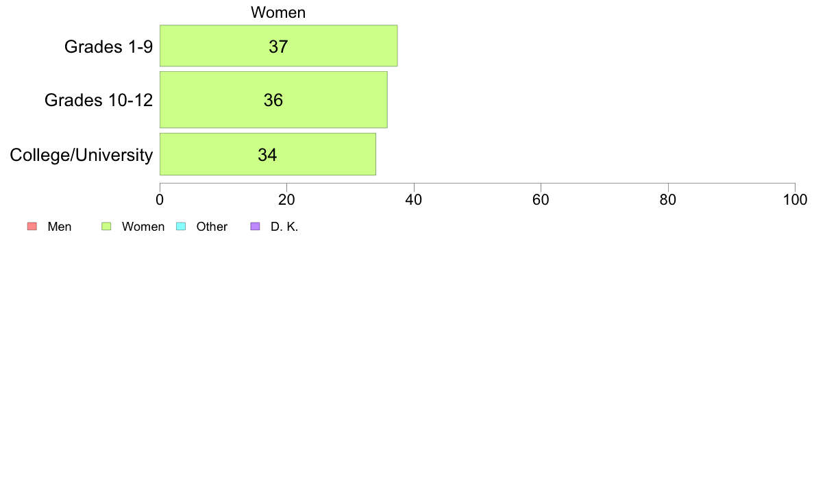Select the Men legend label
814x504 pixels.
(59, 227)
